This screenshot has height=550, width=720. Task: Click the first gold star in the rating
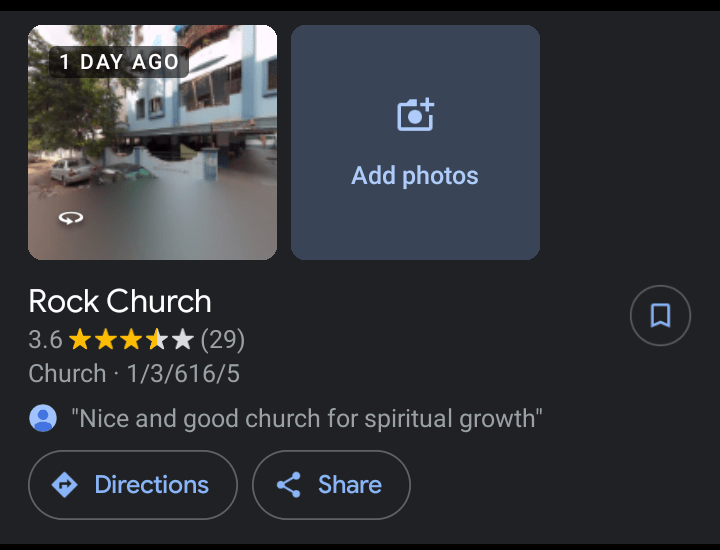coord(80,340)
